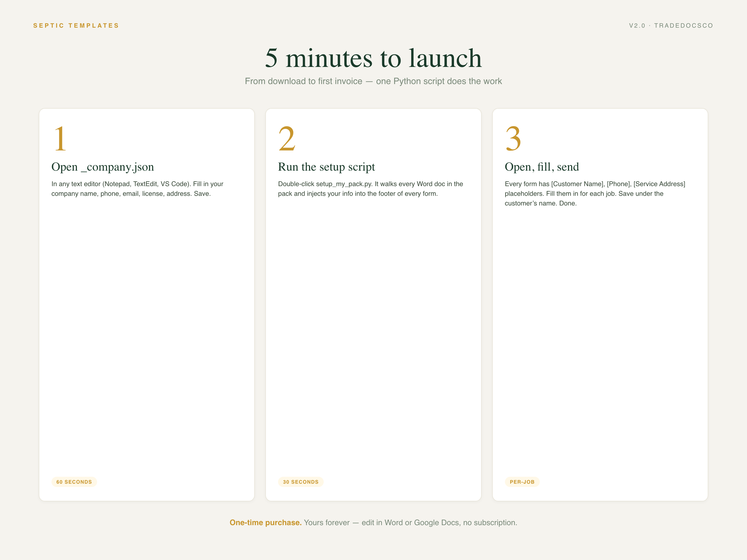Click the setup_my_pack.py description text
Viewport: 747px width, 560px height.
tap(370, 189)
